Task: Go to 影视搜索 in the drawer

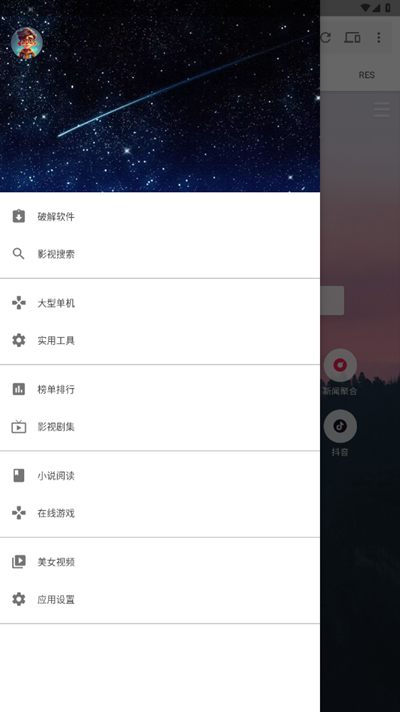Action: click(x=160, y=254)
